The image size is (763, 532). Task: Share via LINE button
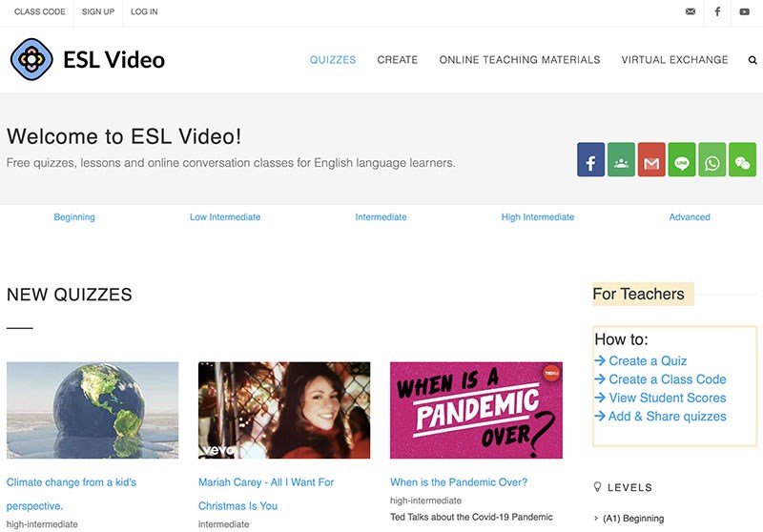point(682,159)
